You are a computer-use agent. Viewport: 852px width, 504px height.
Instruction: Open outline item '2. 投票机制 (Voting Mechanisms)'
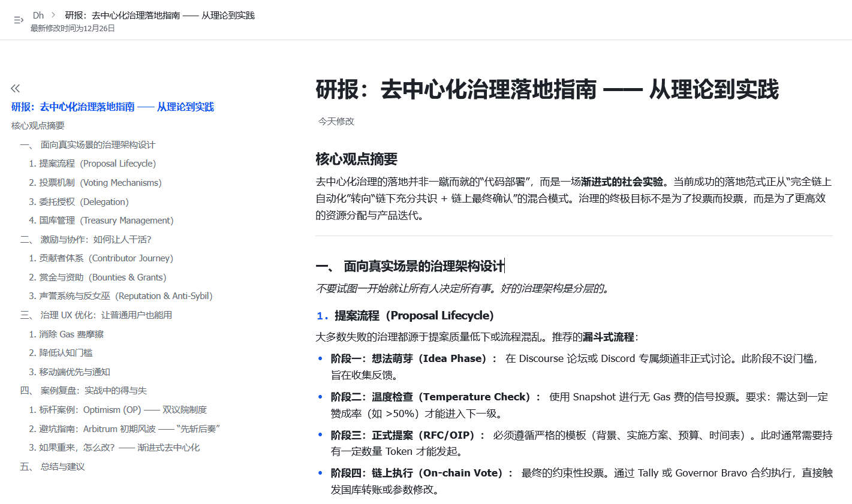coord(95,183)
